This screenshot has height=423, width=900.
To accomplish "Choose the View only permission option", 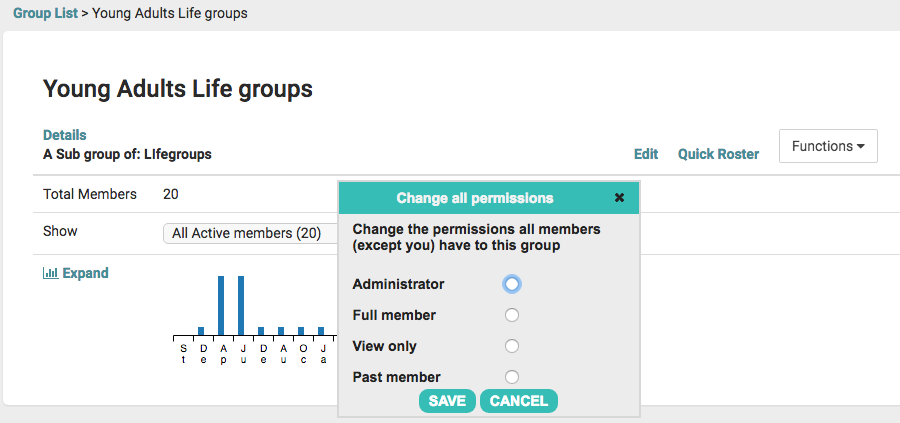I will coord(511,346).
